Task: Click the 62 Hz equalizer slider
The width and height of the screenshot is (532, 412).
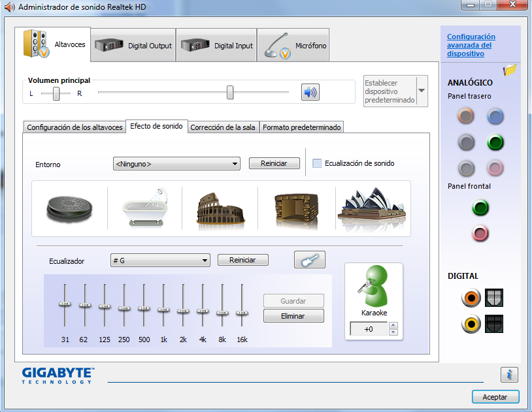Action: [85, 305]
